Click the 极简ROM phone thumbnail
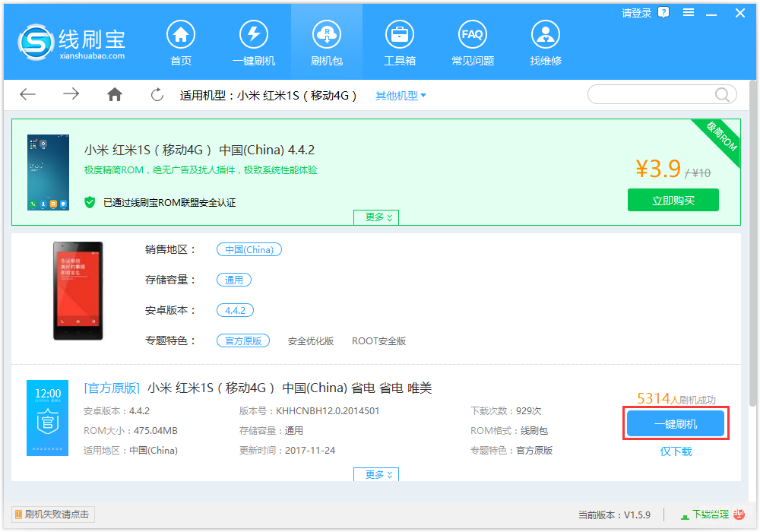 (x=48, y=173)
